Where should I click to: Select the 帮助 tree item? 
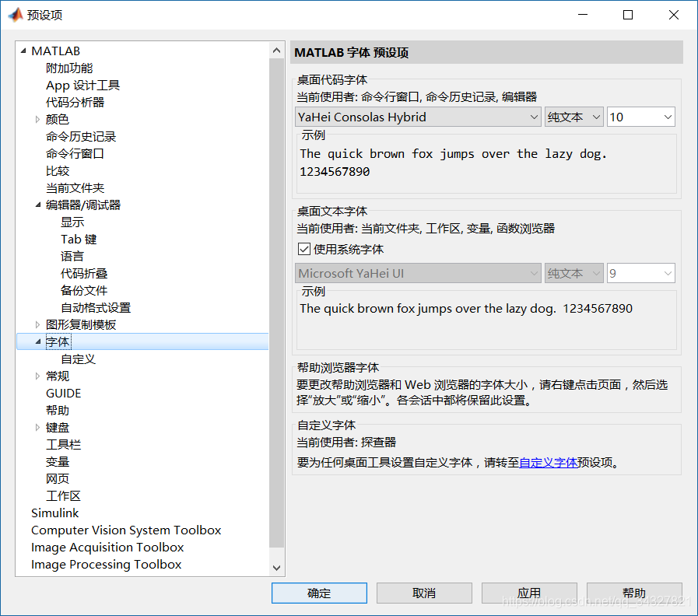click(58, 411)
